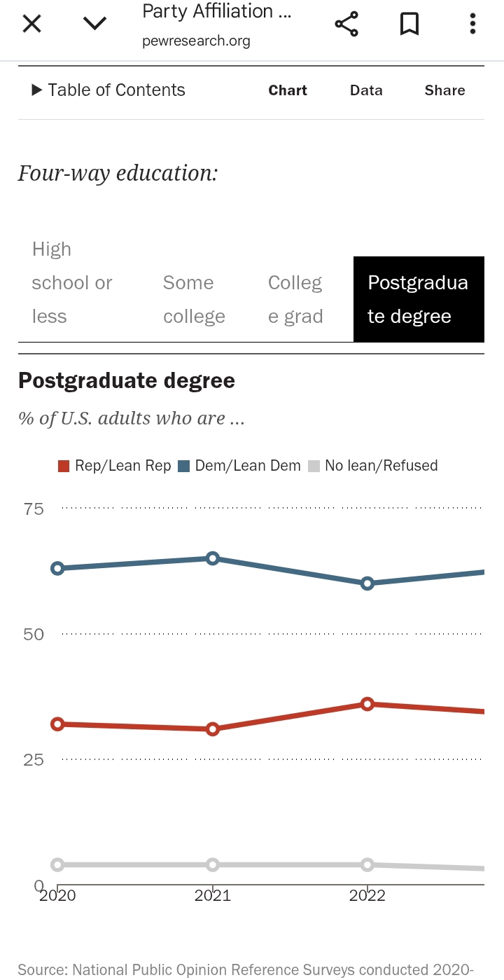Select the High school or less tab
Screen dimensions: 504x980
pos(72,283)
